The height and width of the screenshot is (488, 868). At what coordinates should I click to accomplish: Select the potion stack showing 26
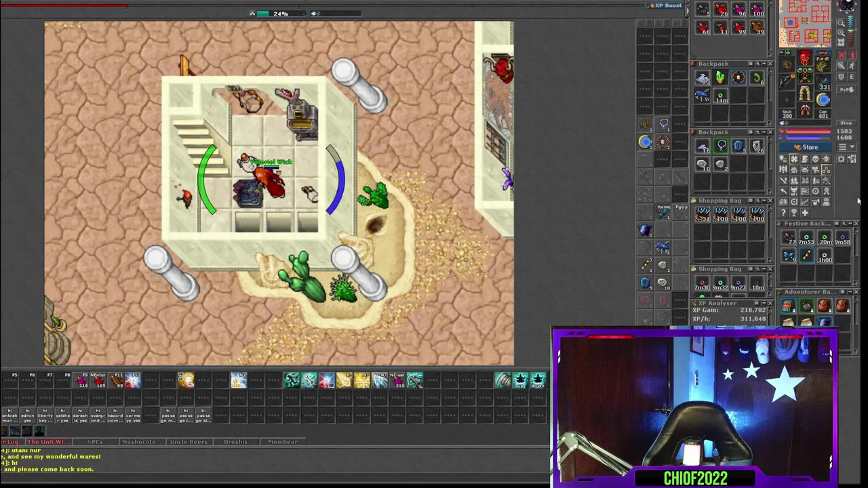pyautogui.click(x=721, y=9)
